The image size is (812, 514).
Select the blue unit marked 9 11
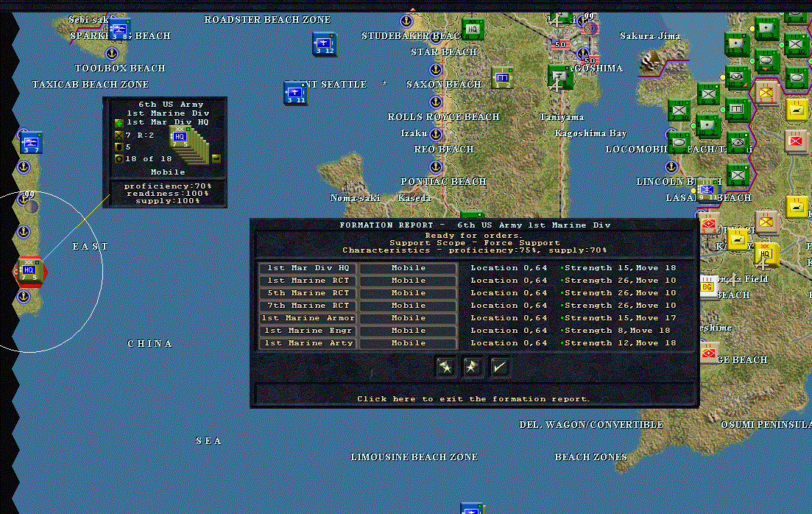tap(707, 190)
